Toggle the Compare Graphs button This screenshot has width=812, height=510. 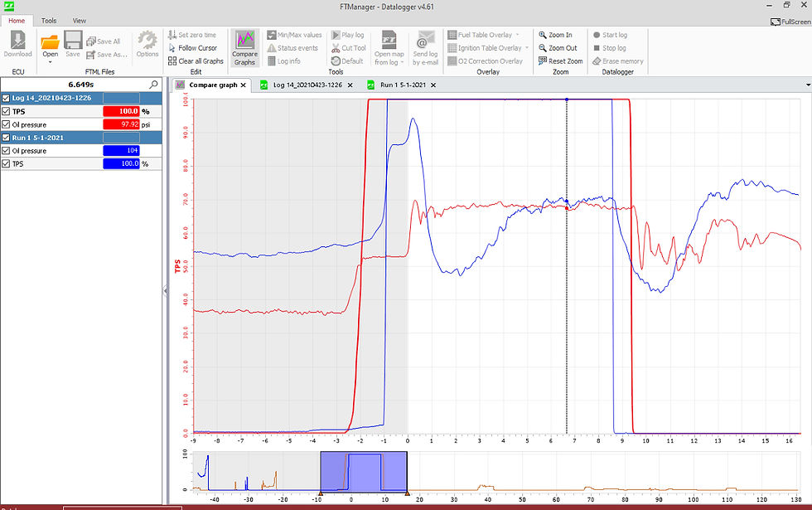click(244, 48)
